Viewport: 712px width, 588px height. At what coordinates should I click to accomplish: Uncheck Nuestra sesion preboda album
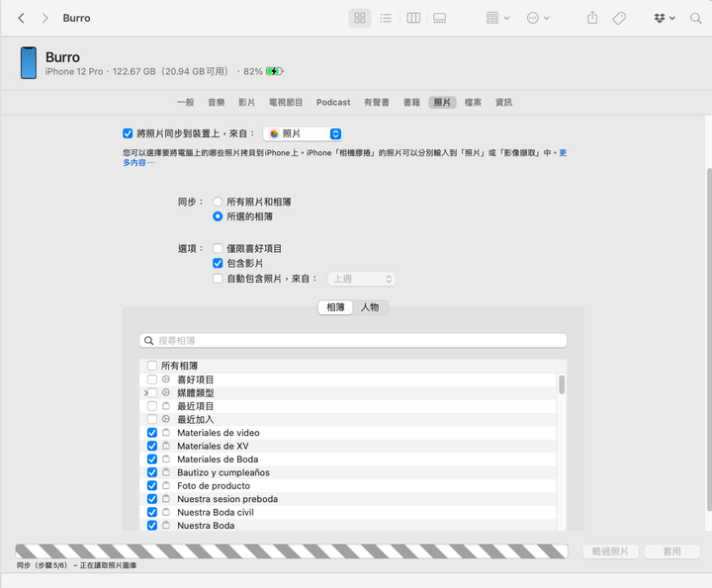[151, 499]
